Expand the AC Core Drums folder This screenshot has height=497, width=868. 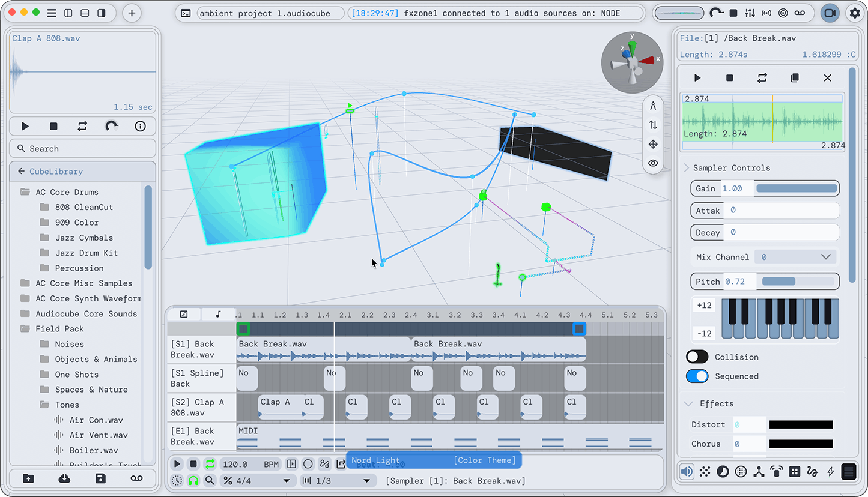pyautogui.click(x=67, y=192)
